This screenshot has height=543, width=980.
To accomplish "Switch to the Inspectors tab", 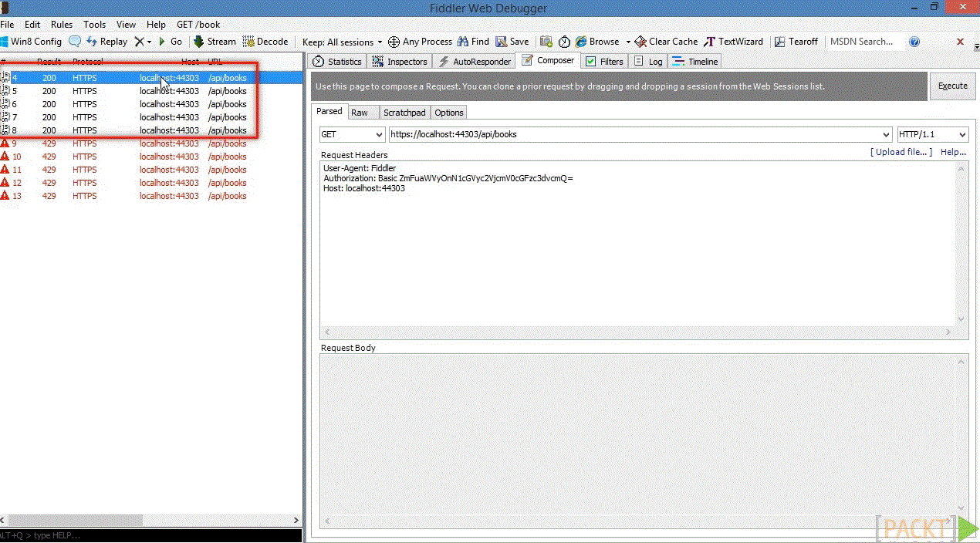I will [x=400, y=62].
